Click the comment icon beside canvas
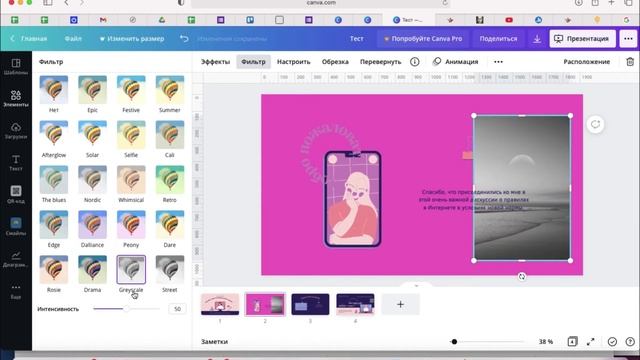Viewport: 640px width, 360px height. pyautogui.click(x=595, y=124)
